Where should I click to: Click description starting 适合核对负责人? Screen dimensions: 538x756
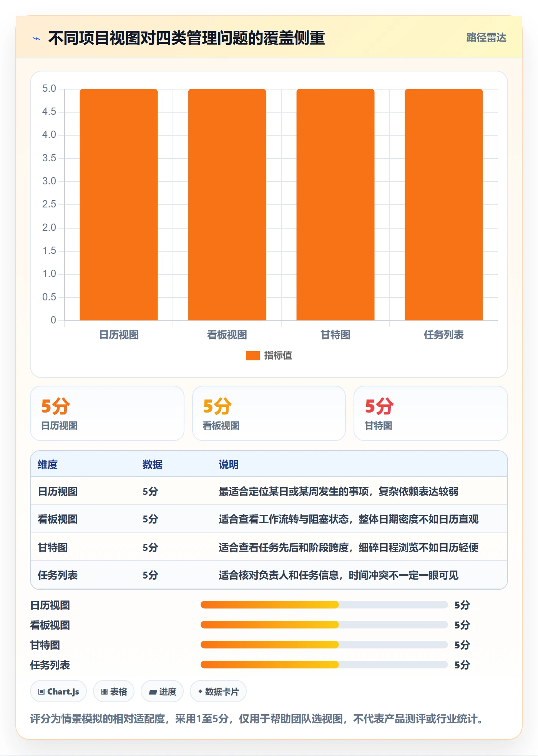point(339,575)
